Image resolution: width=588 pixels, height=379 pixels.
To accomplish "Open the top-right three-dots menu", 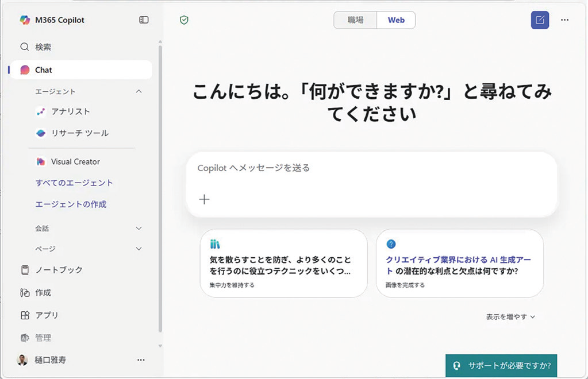I will (565, 20).
